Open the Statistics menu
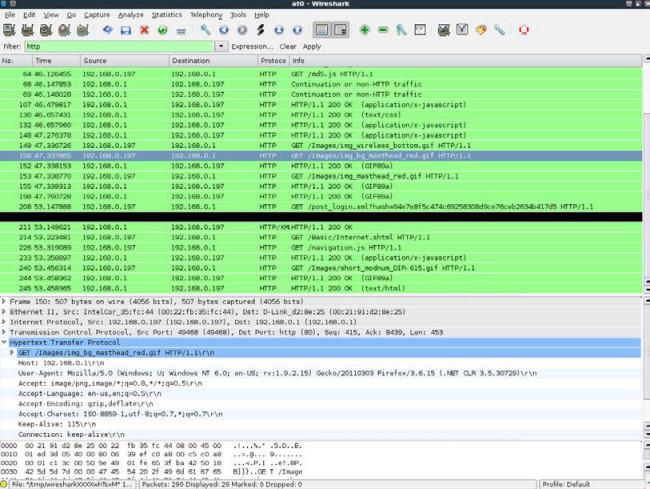Screen dimensions: 650x489 [x=167, y=15]
